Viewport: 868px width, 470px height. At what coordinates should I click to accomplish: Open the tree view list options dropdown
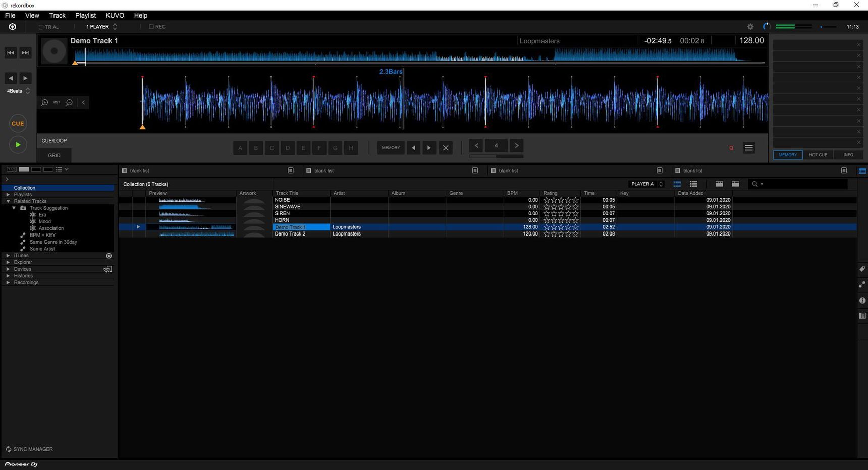click(x=62, y=169)
